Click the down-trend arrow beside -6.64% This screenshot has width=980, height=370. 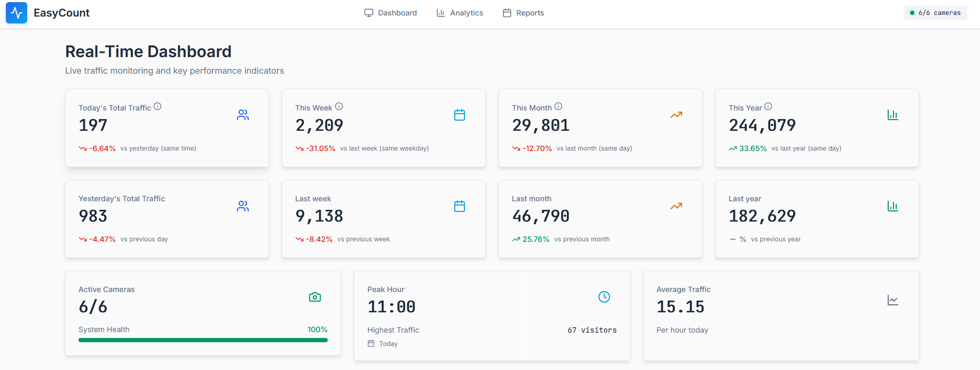(83, 148)
